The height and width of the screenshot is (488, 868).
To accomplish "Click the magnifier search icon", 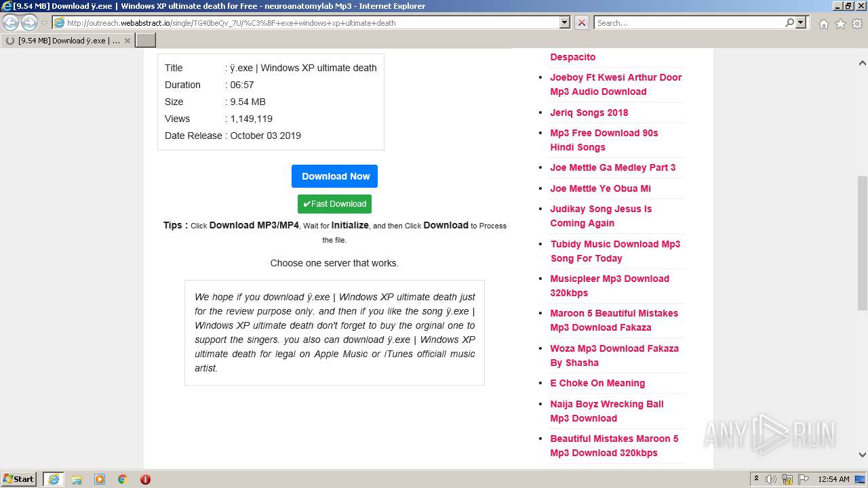I will pyautogui.click(x=789, y=22).
